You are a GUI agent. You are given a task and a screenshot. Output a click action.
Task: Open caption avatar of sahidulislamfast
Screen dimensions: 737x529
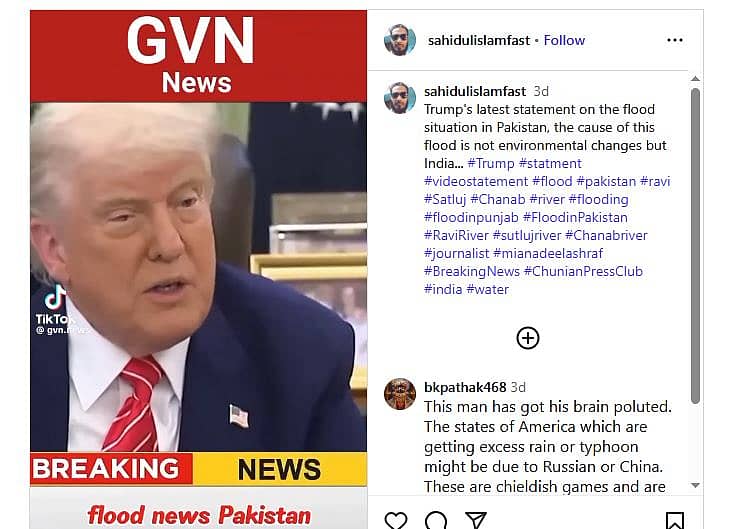400,98
